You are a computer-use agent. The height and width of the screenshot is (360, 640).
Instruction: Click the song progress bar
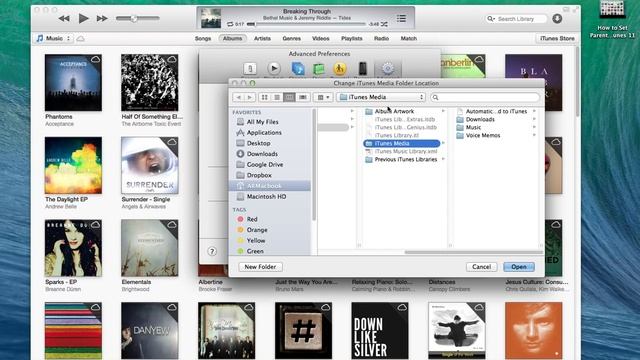pos(306,24)
